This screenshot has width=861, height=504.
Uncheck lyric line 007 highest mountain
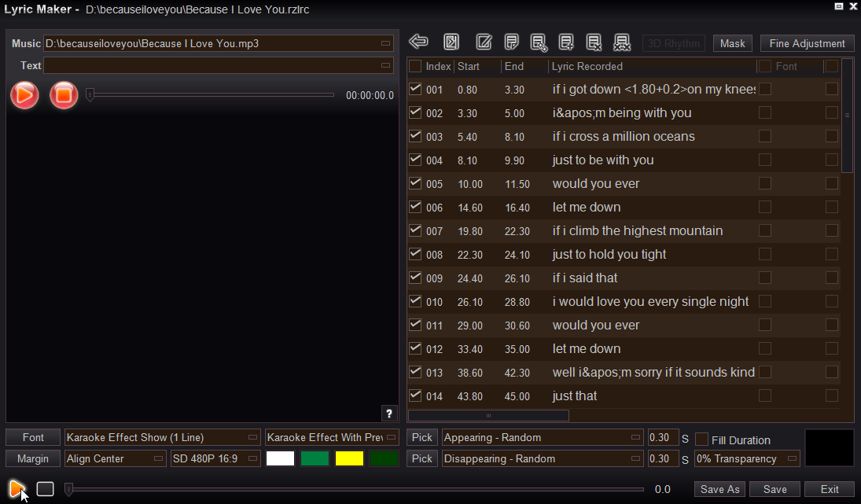[415, 230]
